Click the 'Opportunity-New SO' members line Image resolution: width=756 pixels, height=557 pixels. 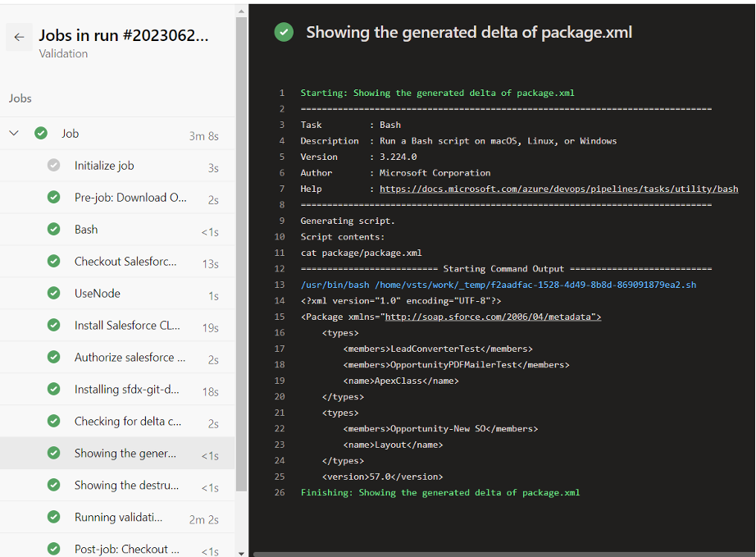[440, 428]
